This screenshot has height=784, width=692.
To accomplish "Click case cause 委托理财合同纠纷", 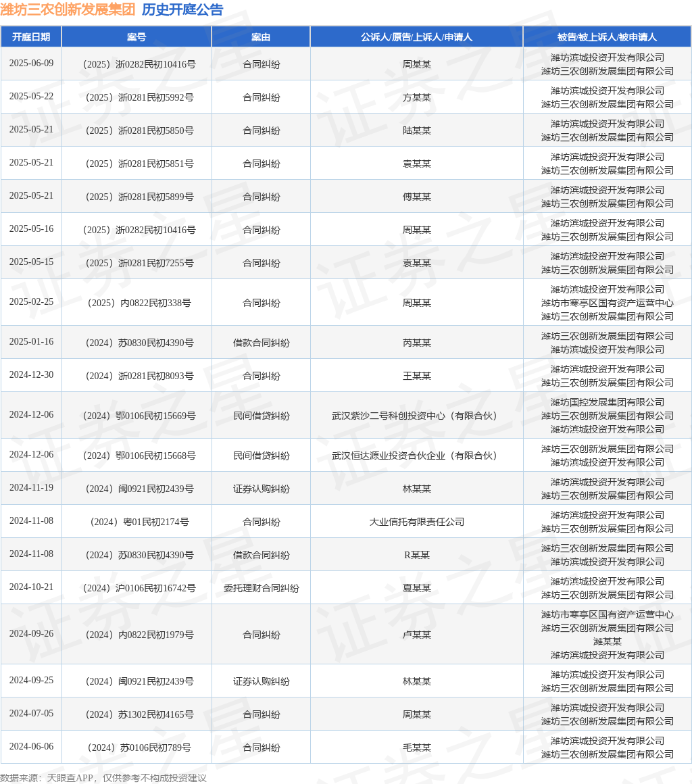I will click(261, 589).
